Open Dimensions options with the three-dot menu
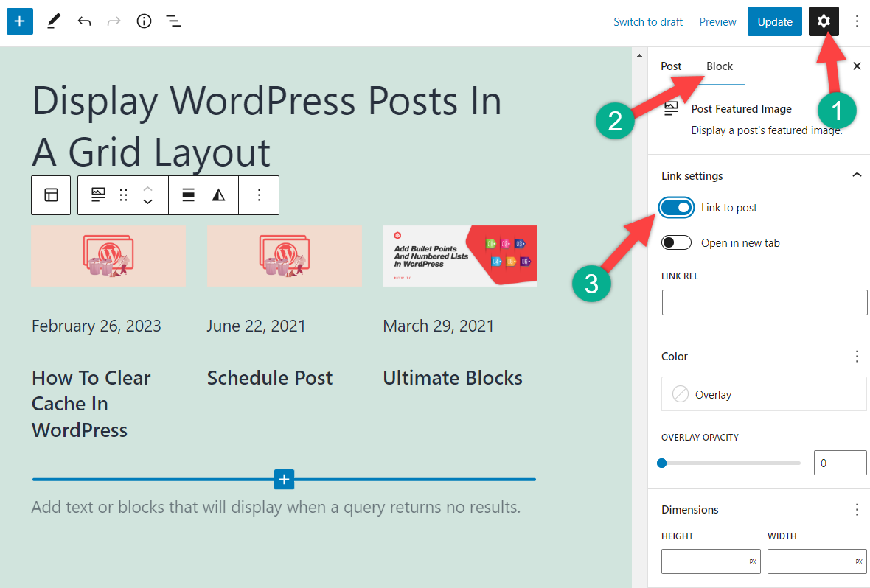The height and width of the screenshot is (588, 870). pyautogui.click(x=857, y=509)
